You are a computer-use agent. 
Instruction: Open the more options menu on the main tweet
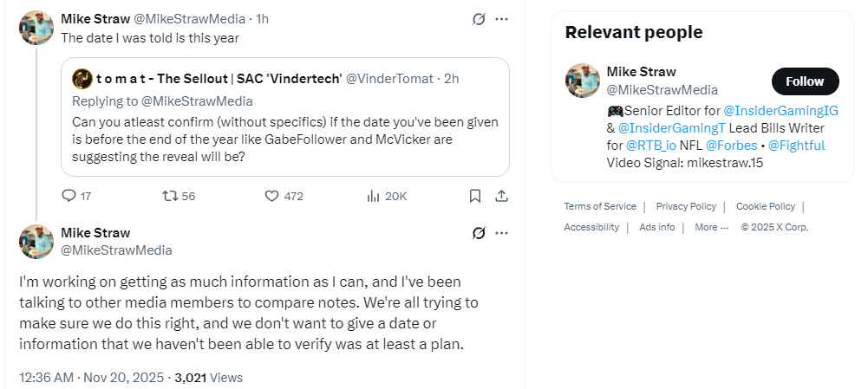click(501, 234)
